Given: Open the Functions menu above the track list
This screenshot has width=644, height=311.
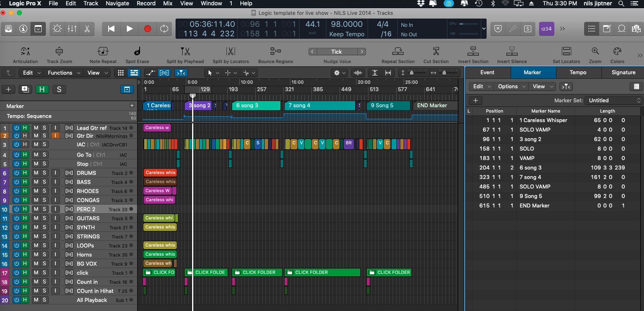Looking at the screenshot, I should tap(60, 73).
